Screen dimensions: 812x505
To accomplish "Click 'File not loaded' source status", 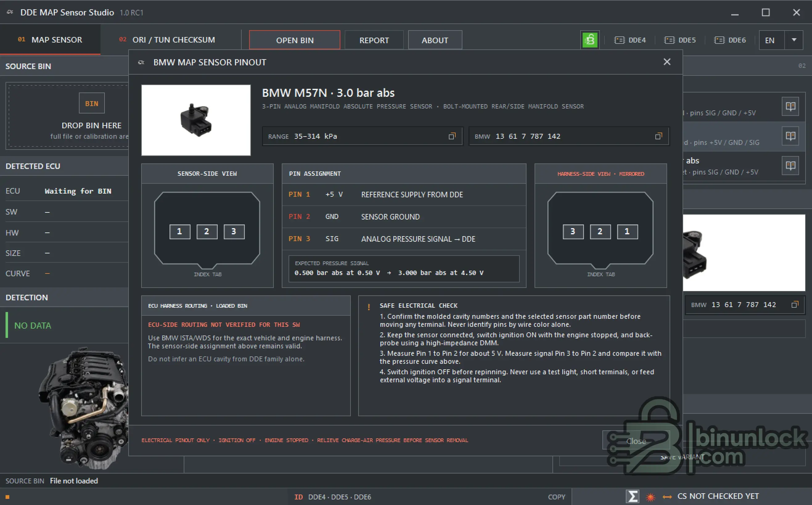I will tap(74, 481).
